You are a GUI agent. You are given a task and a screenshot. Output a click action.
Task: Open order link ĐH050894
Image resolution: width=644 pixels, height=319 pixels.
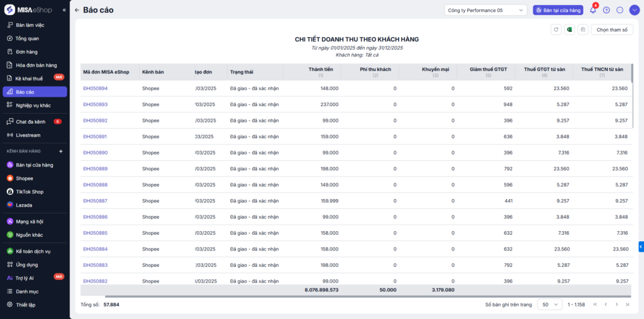tap(95, 89)
